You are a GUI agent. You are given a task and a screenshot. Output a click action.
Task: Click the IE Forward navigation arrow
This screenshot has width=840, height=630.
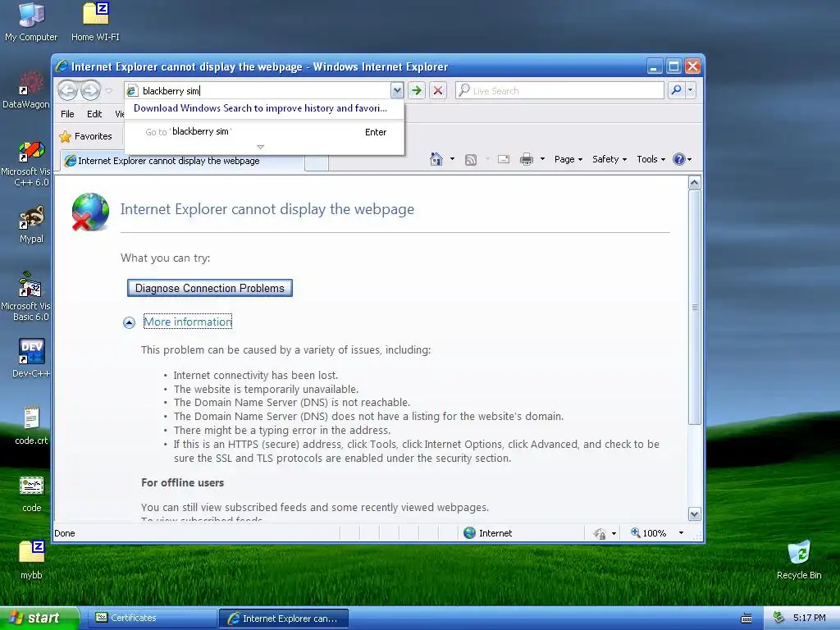(x=90, y=90)
